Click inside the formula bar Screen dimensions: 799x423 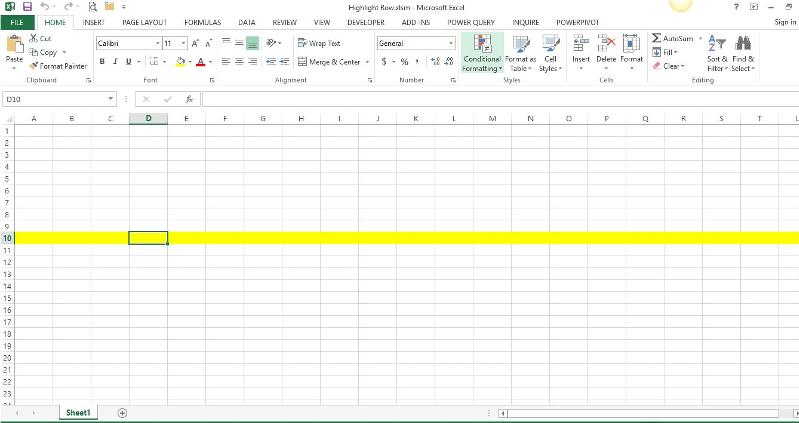pos(499,99)
